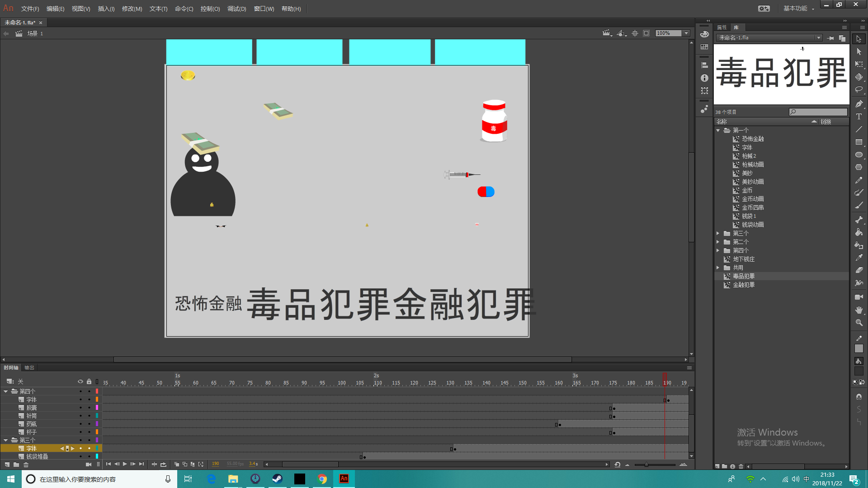868x488 pixels.
Task: Select the Pen tool in toolbar
Action: click(x=859, y=104)
